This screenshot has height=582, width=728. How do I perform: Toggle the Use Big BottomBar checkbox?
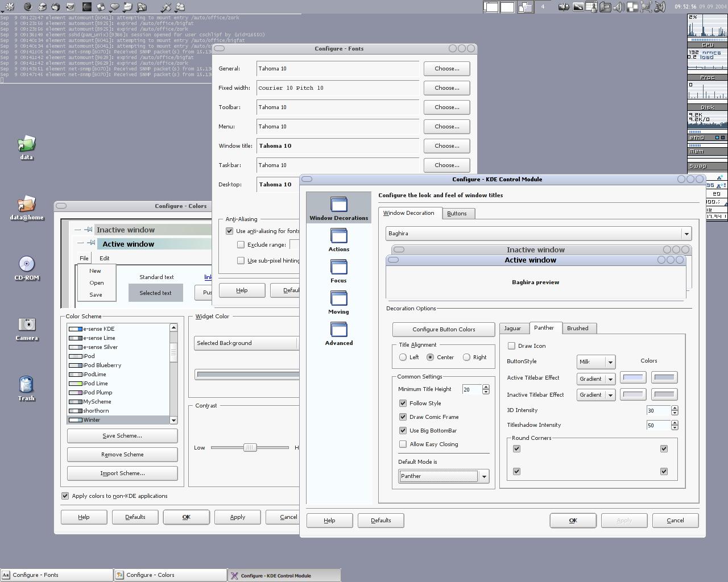point(403,430)
